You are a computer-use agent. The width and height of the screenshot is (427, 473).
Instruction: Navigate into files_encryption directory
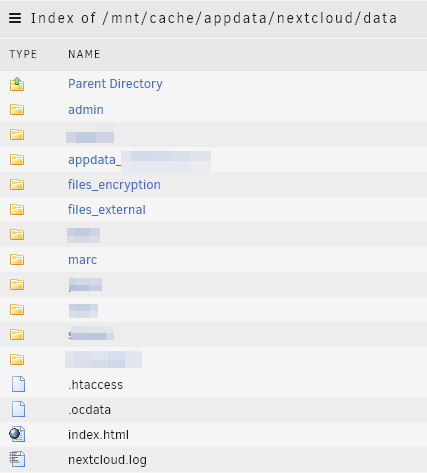[114, 185]
